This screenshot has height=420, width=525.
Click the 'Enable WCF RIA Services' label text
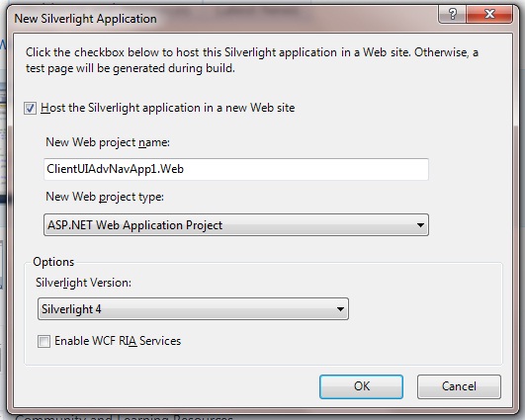point(118,341)
